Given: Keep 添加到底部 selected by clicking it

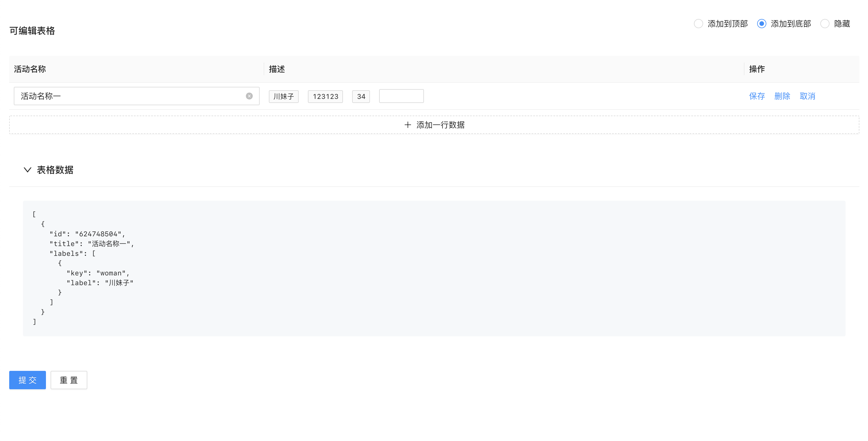Looking at the screenshot, I should click(761, 24).
